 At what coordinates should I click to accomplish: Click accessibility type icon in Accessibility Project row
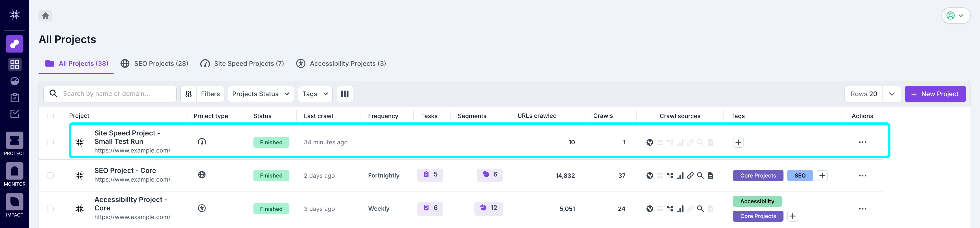pos(202,208)
